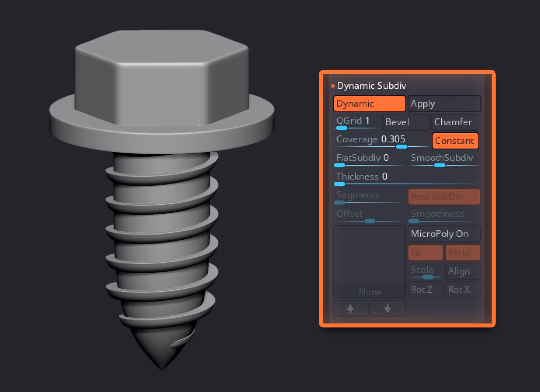Image resolution: width=540 pixels, height=392 pixels.
Task: Collapse the Dynamic Subdiv panel header
Action: [371, 86]
